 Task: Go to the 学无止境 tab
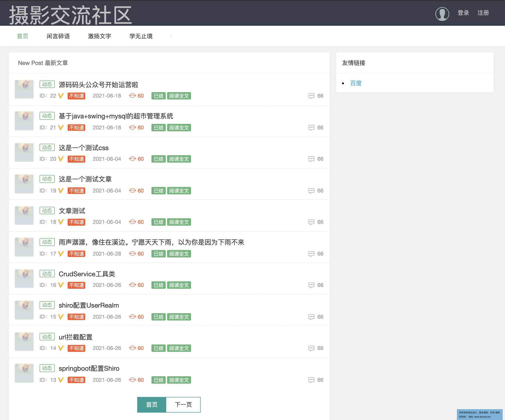pyautogui.click(x=141, y=36)
